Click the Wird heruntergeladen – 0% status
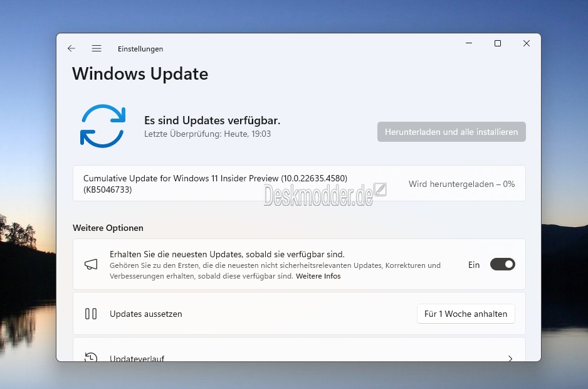588x389 pixels. 461,184
